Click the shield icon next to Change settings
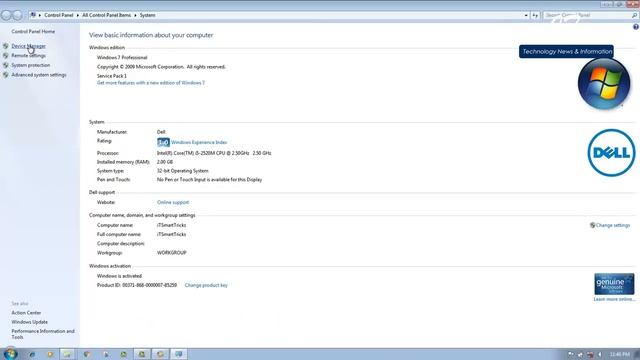The height and width of the screenshot is (360, 640). click(x=592, y=225)
